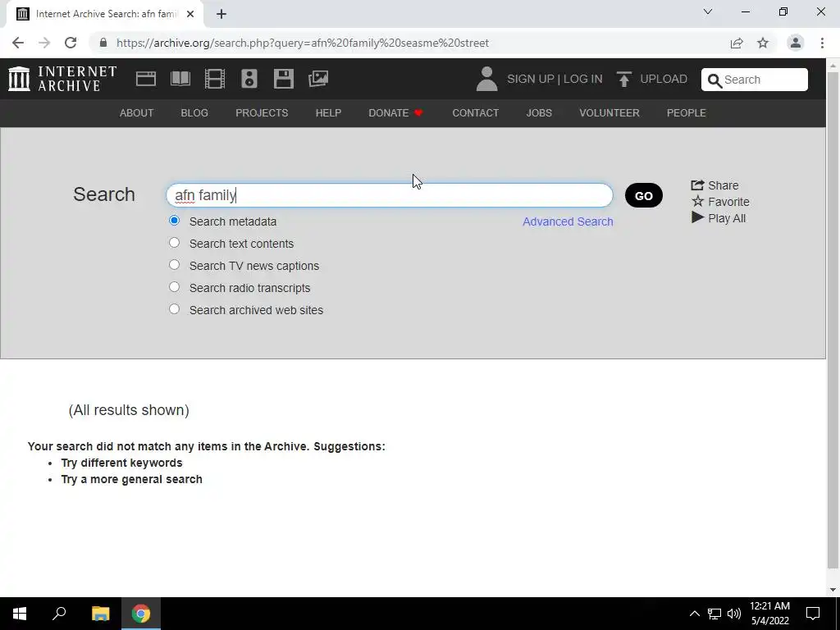
Task: Open File Explorer from taskbar
Action: (100, 614)
